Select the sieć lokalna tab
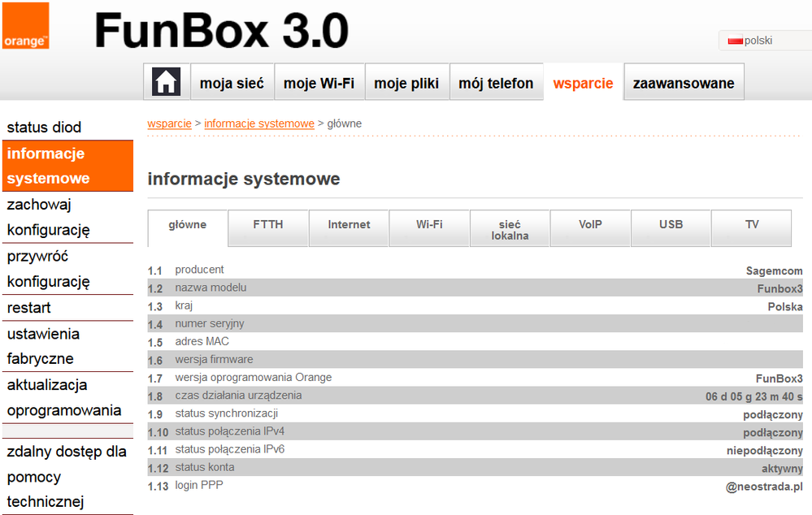 click(x=509, y=227)
